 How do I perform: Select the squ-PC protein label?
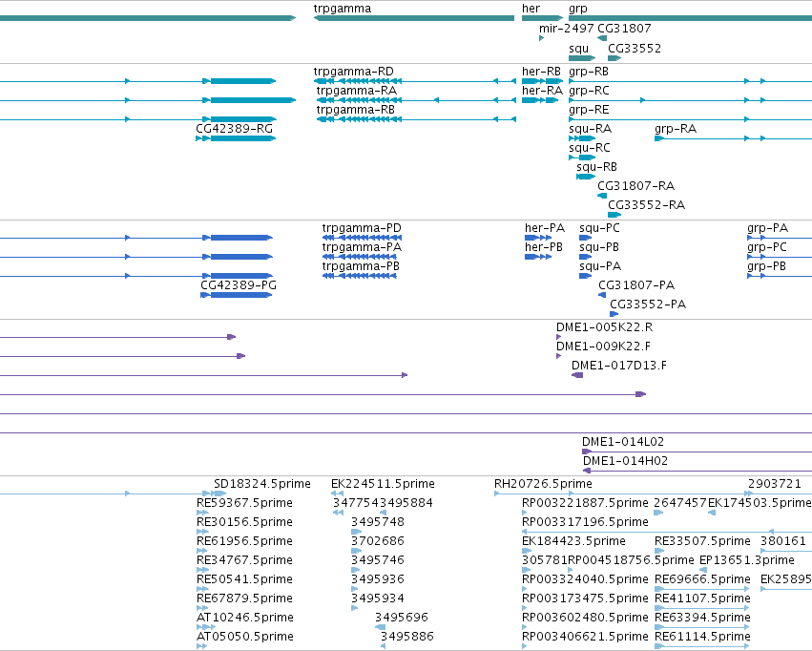pos(599,228)
